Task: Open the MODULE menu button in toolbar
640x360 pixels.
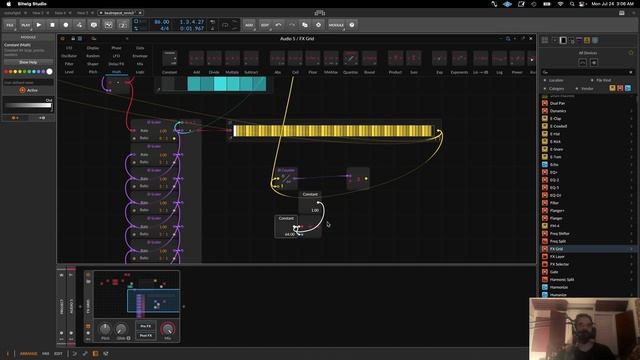Action: pos(336,25)
